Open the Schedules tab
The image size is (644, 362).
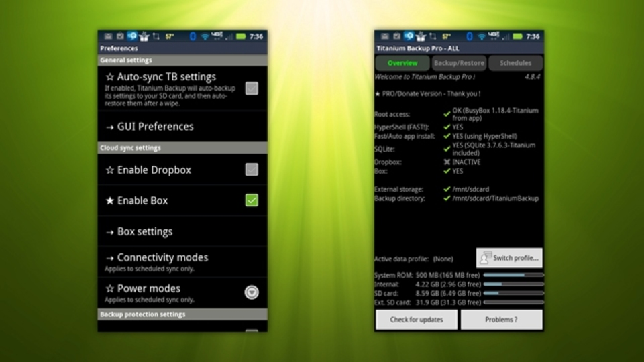coord(515,63)
